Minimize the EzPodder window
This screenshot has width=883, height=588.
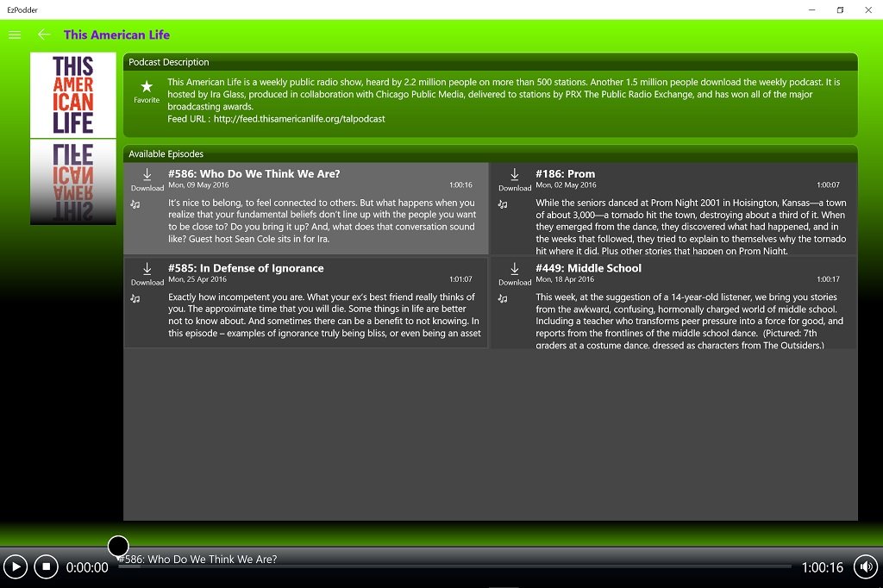pyautogui.click(x=812, y=9)
